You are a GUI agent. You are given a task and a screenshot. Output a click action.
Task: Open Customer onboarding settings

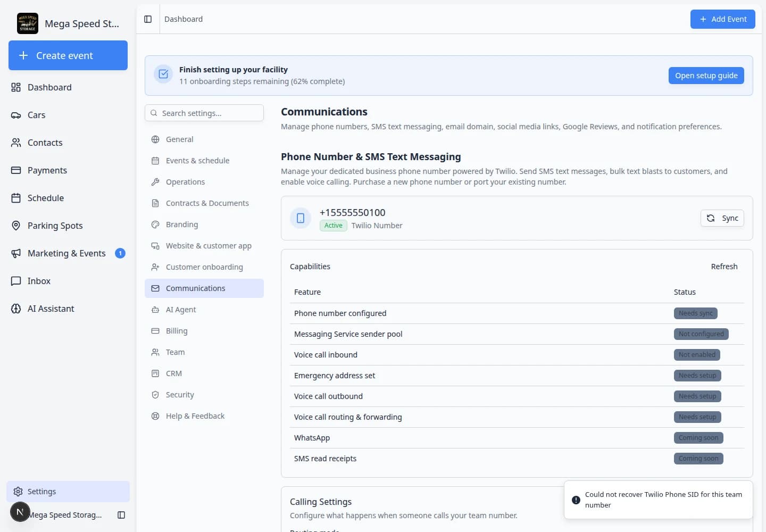204,267
